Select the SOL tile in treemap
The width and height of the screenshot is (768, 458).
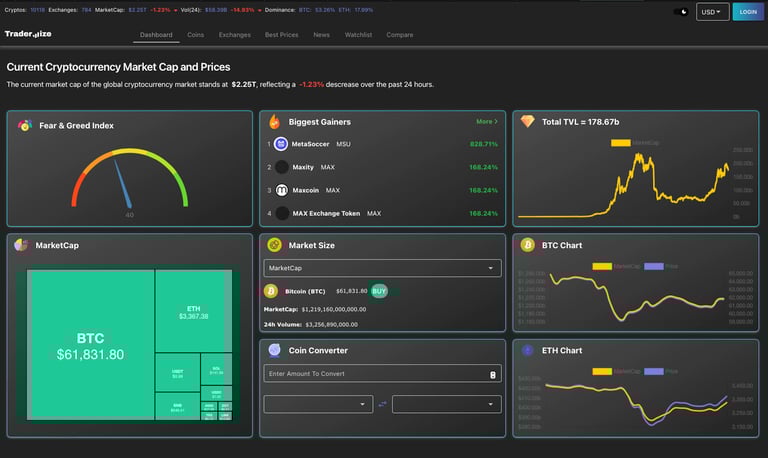216,370
